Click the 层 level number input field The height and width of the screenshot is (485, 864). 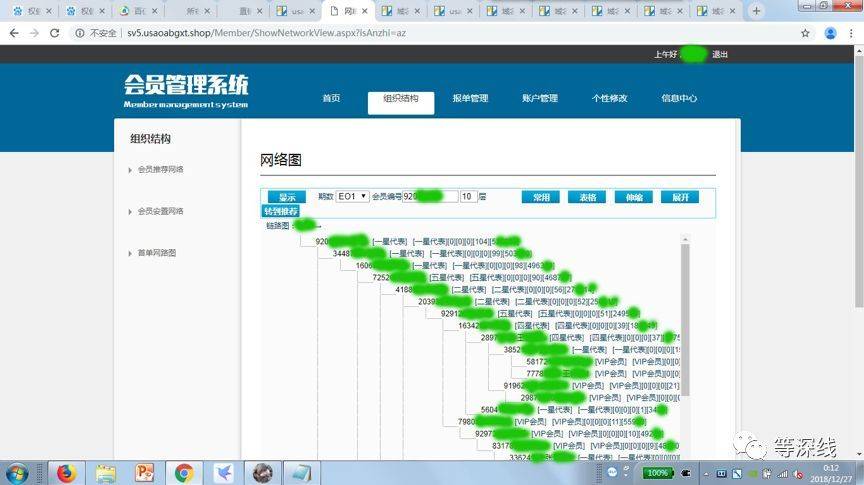468,197
